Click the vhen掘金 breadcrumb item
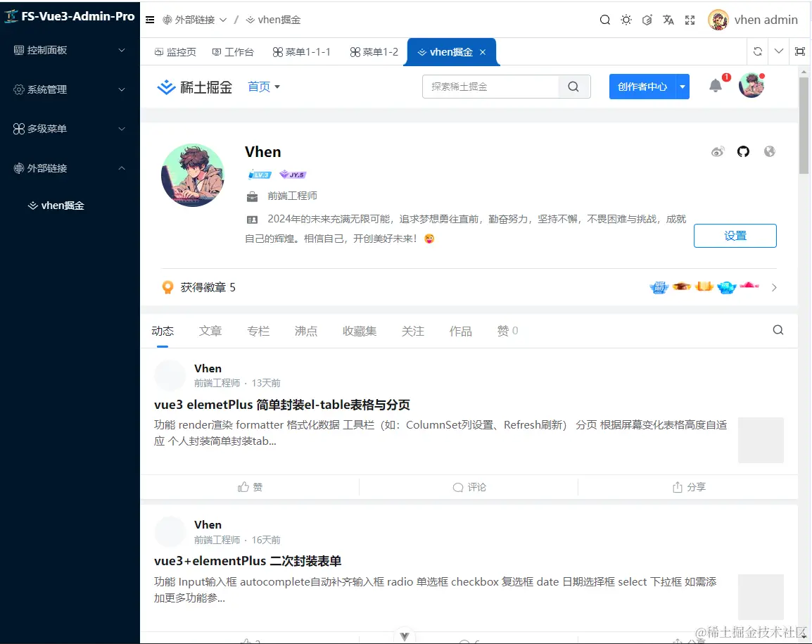This screenshot has width=812, height=644. coord(273,20)
